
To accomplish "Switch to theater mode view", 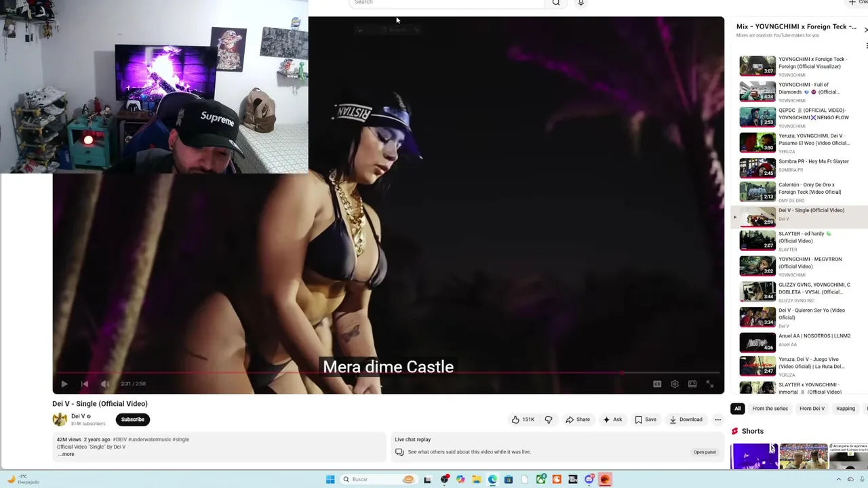I will tap(692, 384).
